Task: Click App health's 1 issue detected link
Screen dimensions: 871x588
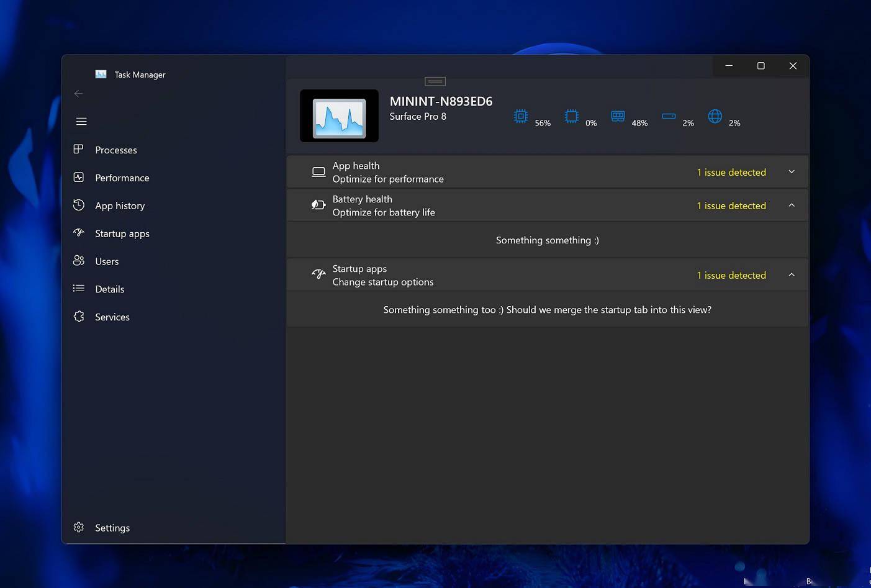Action: point(731,172)
